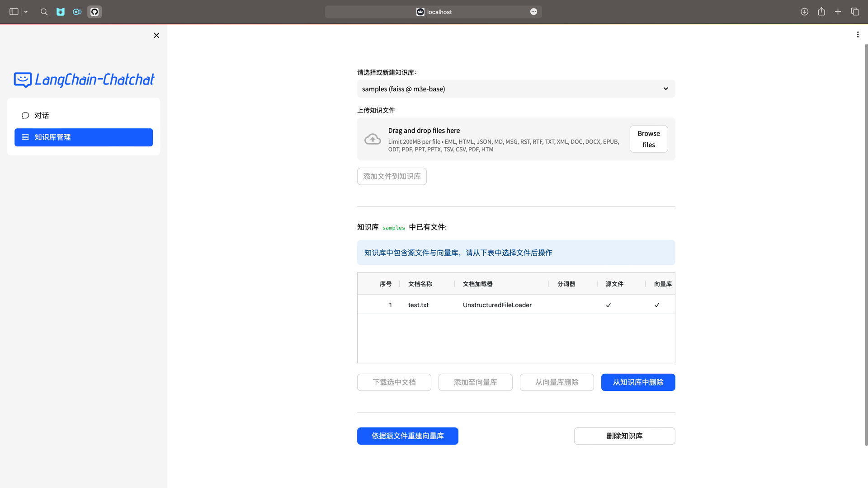Expand the sidebar chevron next to sidebar toggle
The height and width of the screenshot is (488, 868).
[x=26, y=12]
